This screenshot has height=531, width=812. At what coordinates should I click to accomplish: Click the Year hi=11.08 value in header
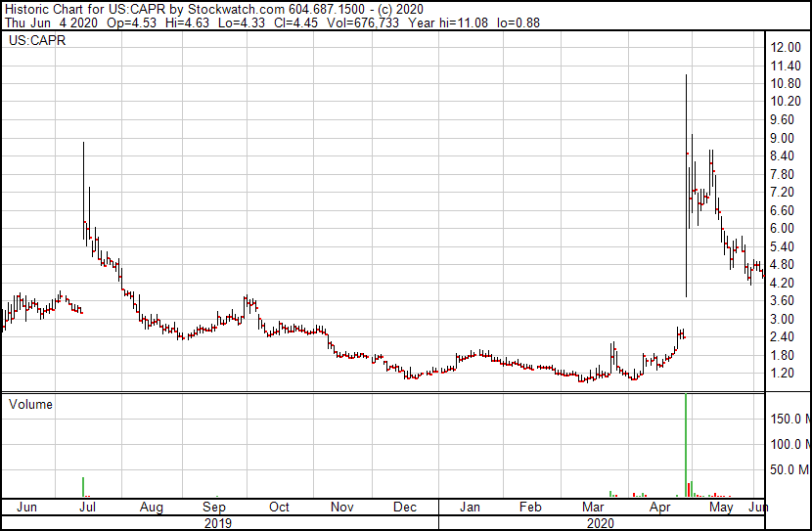click(x=448, y=22)
